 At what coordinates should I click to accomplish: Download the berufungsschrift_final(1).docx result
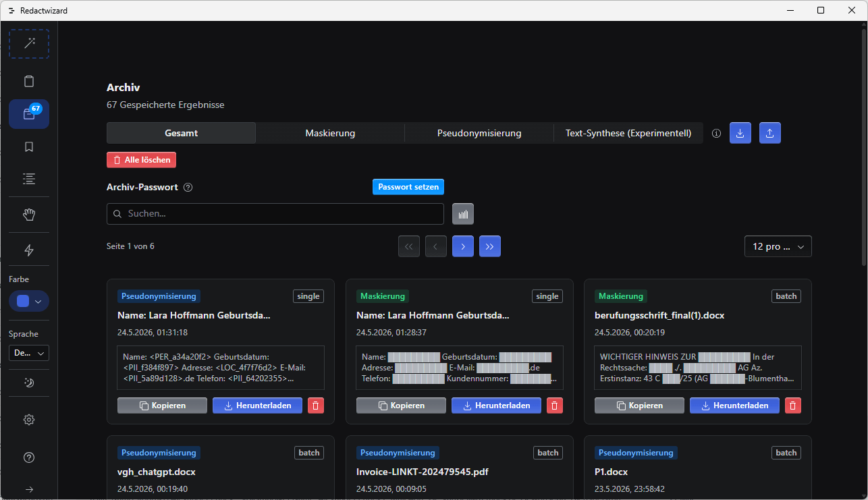click(x=734, y=406)
